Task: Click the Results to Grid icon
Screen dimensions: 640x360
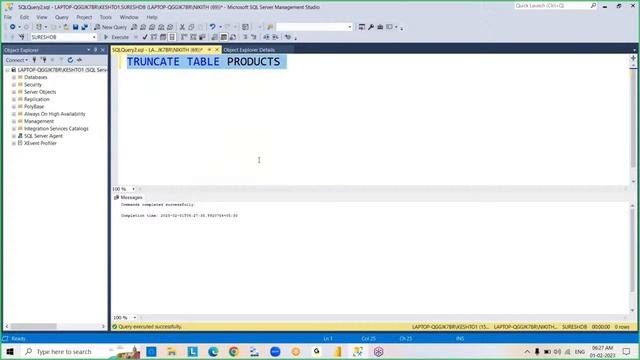Action: coord(224,37)
